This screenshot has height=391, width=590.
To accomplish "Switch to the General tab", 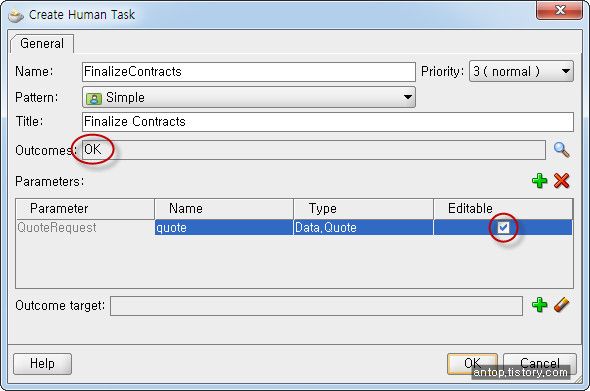I will pyautogui.click(x=42, y=44).
